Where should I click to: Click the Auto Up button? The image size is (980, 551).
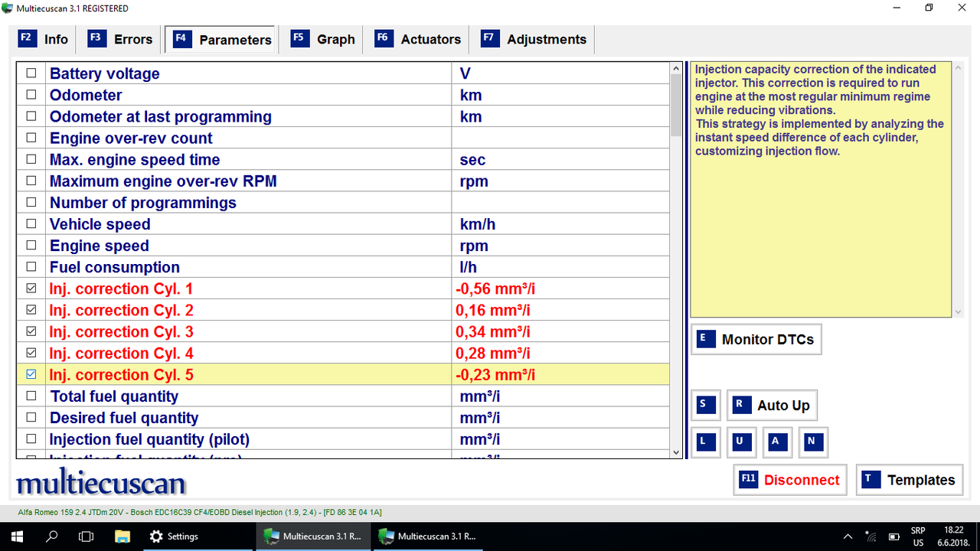pyautogui.click(x=772, y=405)
